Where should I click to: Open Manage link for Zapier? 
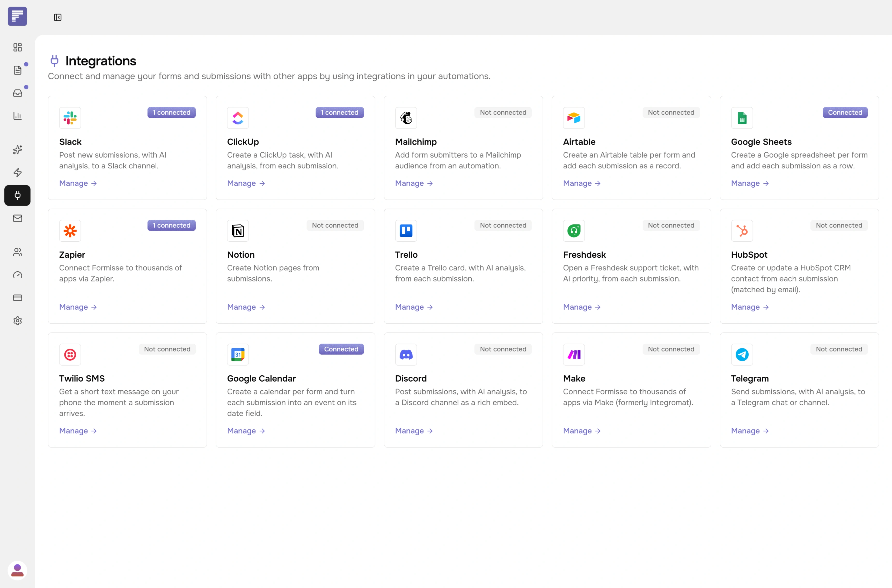pos(78,307)
